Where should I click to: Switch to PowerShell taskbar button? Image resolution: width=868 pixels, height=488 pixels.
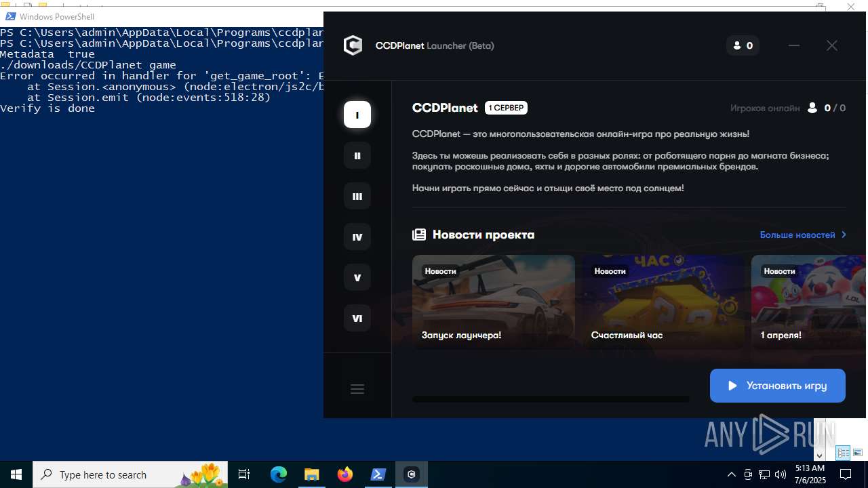(378, 474)
